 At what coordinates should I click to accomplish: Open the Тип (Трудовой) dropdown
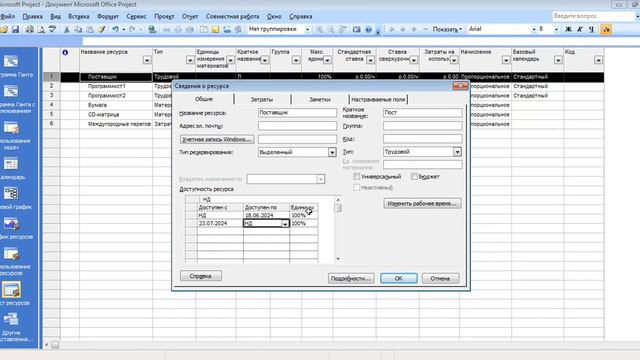(x=457, y=152)
